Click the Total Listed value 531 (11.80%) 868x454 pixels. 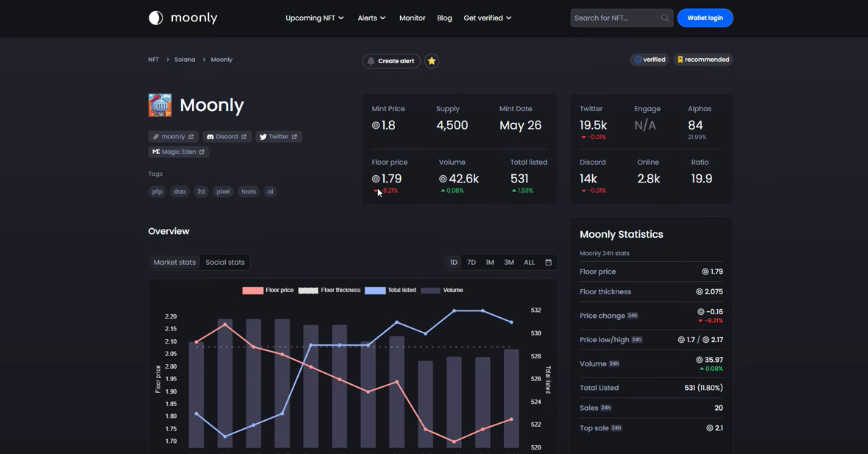point(703,388)
